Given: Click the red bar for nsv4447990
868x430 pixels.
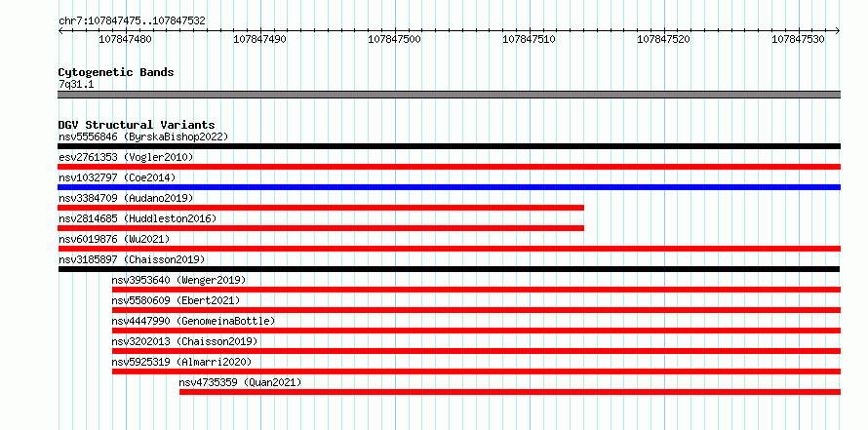Looking at the screenshot, I should 476,331.
